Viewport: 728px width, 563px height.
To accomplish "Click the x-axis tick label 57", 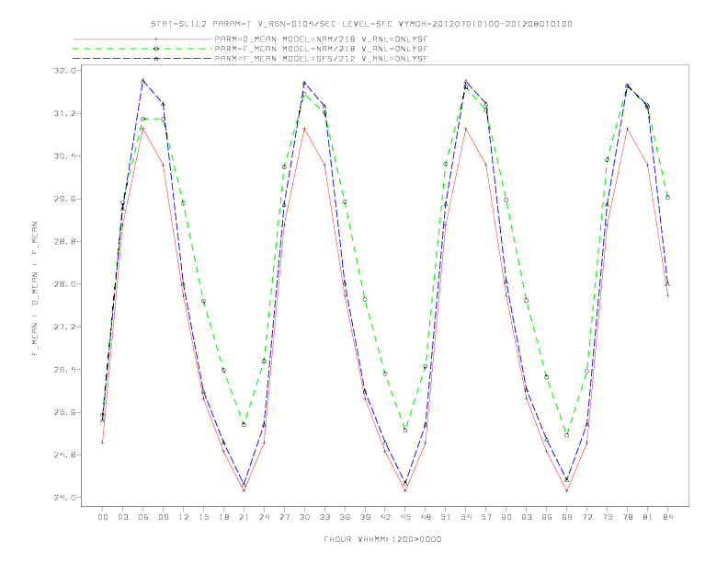I will (x=486, y=517).
